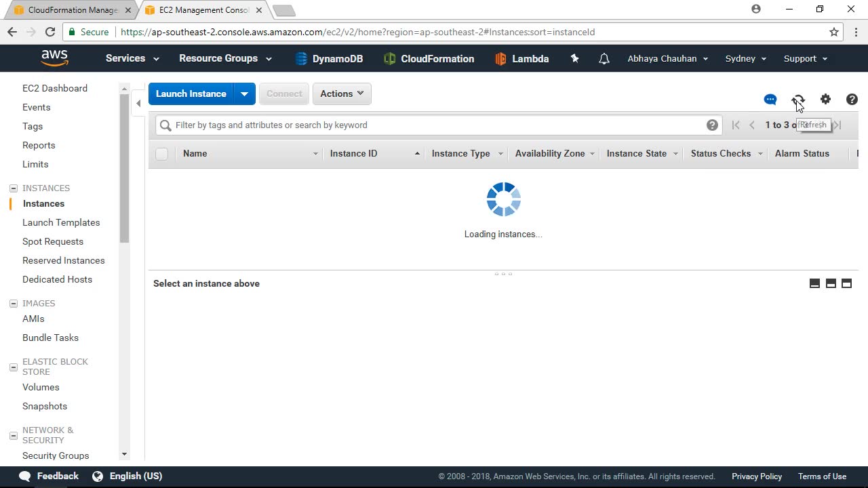Open the help question mark icon

852,100
